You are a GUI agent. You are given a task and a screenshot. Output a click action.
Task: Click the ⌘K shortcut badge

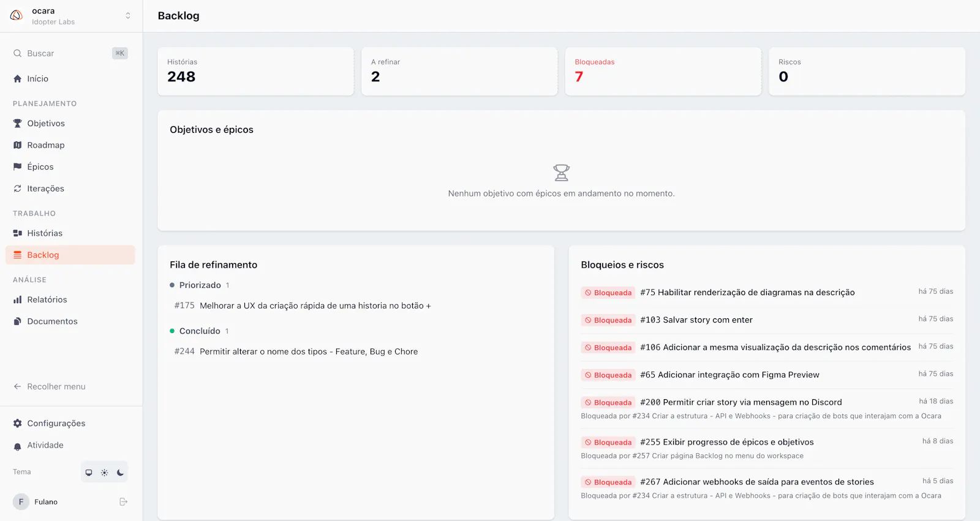click(x=120, y=53)
